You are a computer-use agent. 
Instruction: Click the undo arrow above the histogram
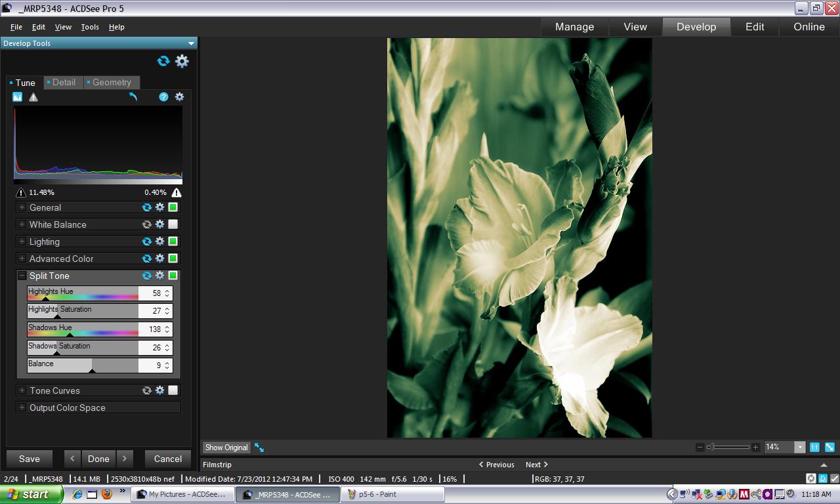(133, 97)
